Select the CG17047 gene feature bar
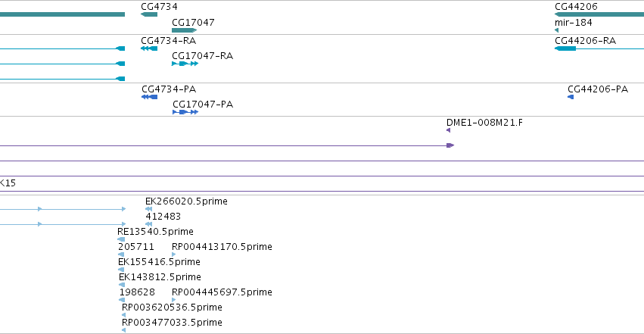The height and width of the screenshot is (334, 644). pyautogui.click(x=185, y=30)
